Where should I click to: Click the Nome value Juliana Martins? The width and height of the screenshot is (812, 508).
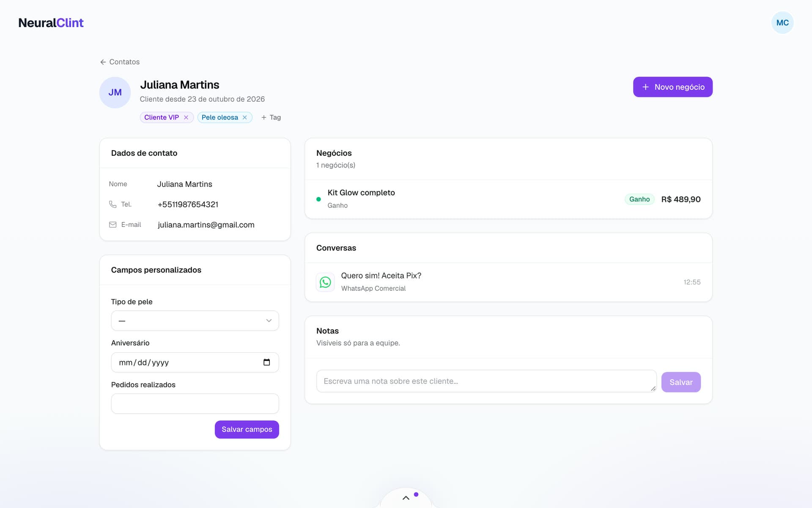pos(185,184)
